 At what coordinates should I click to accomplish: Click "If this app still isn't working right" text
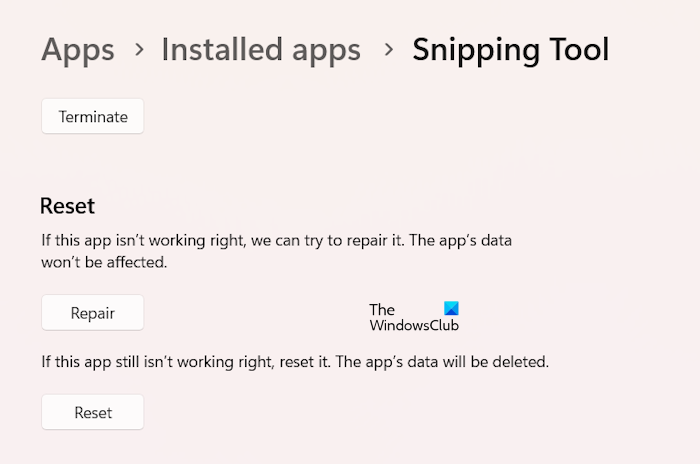(x=156, y=362)
